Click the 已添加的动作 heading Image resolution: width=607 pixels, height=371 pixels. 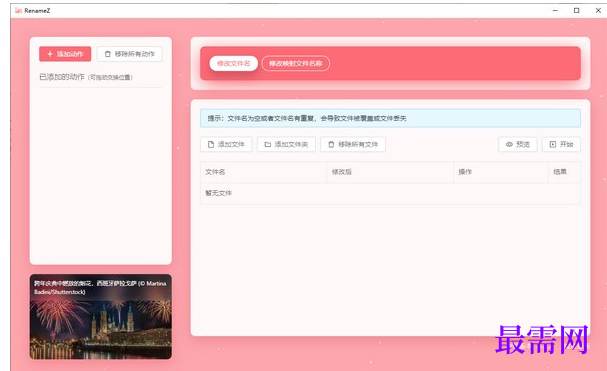pyautogui.click(x=62, y=77)
